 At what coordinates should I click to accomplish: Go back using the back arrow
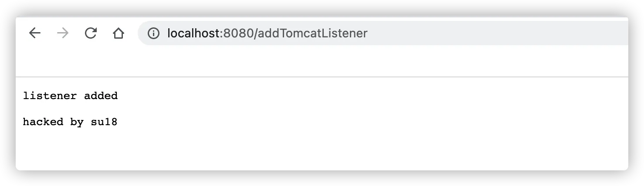(34, 33)
